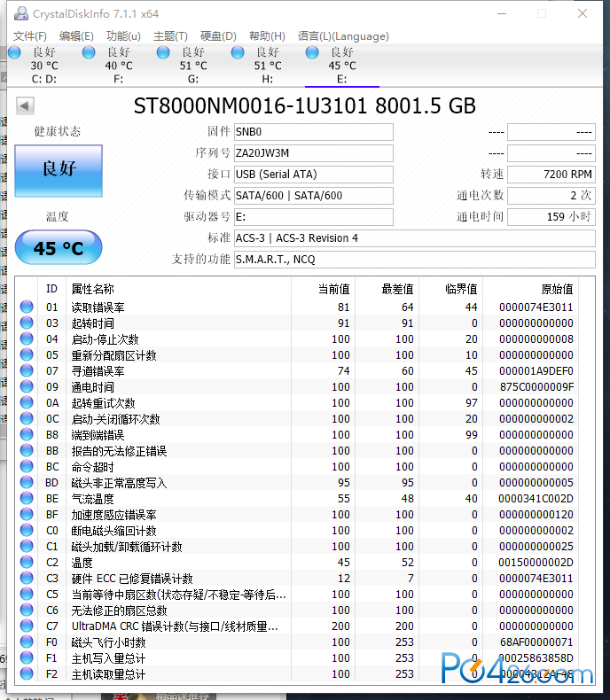Click status orb for attribute B8 端到端错误
610x700 pixels.
pos(27,434)
